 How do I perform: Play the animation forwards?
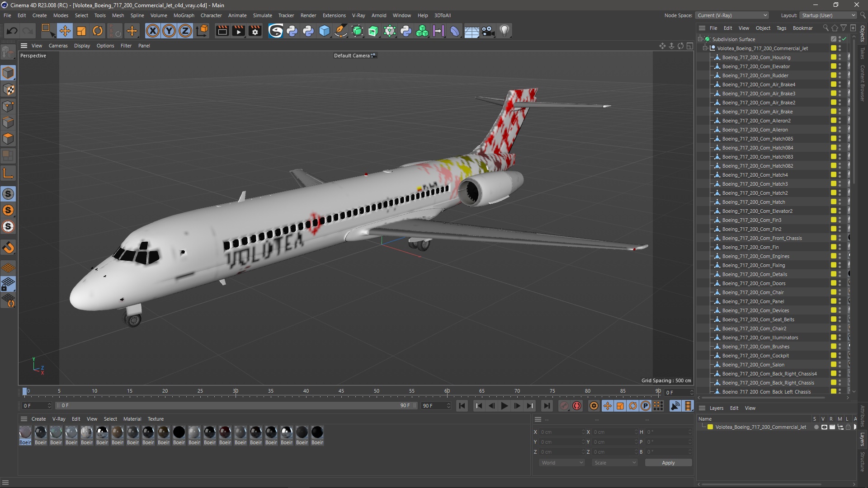(x=504, y=406)
